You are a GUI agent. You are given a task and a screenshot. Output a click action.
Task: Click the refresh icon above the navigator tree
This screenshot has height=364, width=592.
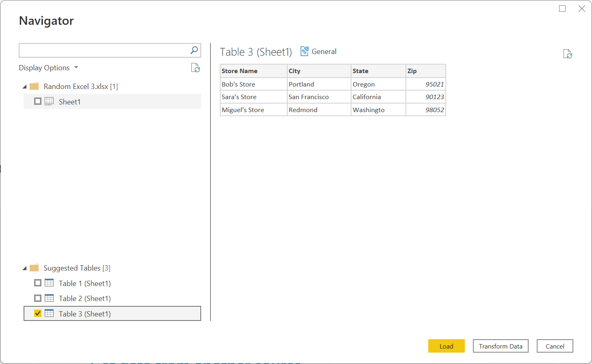(195, 68)
